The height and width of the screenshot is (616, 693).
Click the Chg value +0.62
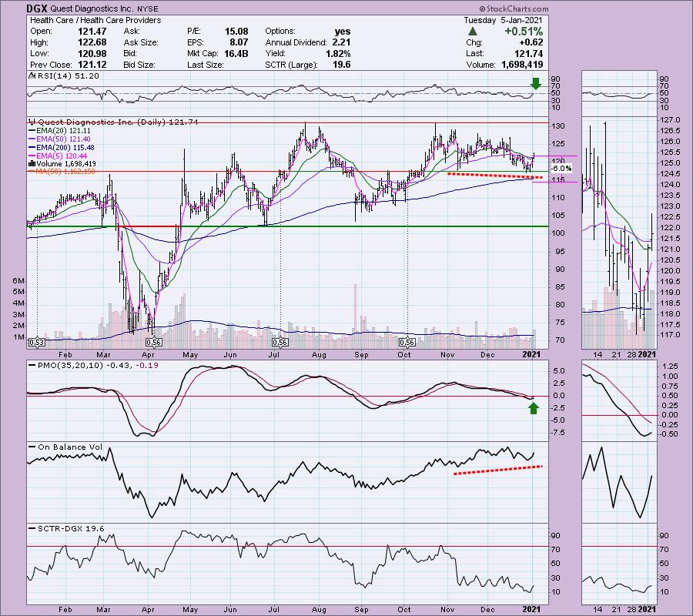point(531,42)
